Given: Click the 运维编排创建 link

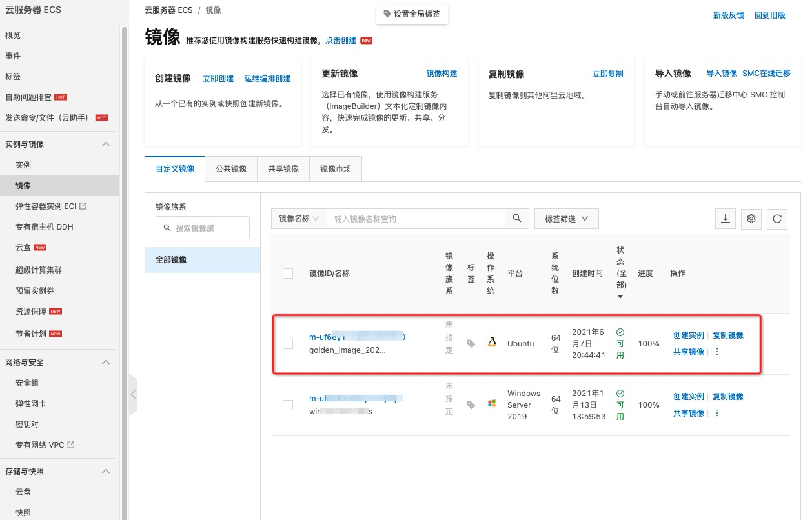Looking at the screenshot, I should click(x=267, y=79).
